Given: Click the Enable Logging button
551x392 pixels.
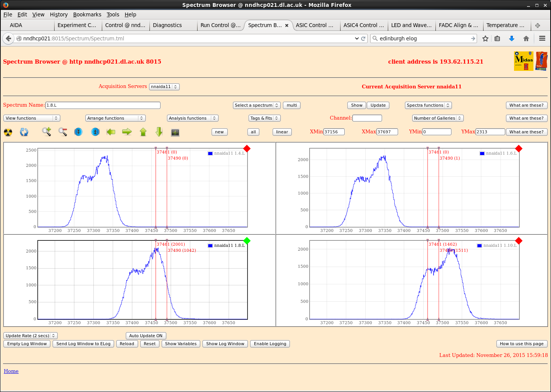Looking at the screenshot, I should click(270, 344).
